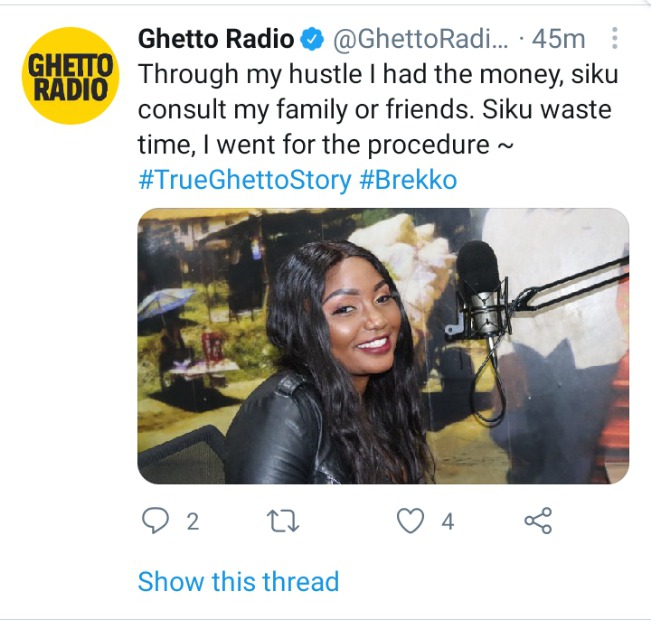Enlarge the studio photo of the smiling woman
Screen dimensions: 651x624
pos(383,346)
